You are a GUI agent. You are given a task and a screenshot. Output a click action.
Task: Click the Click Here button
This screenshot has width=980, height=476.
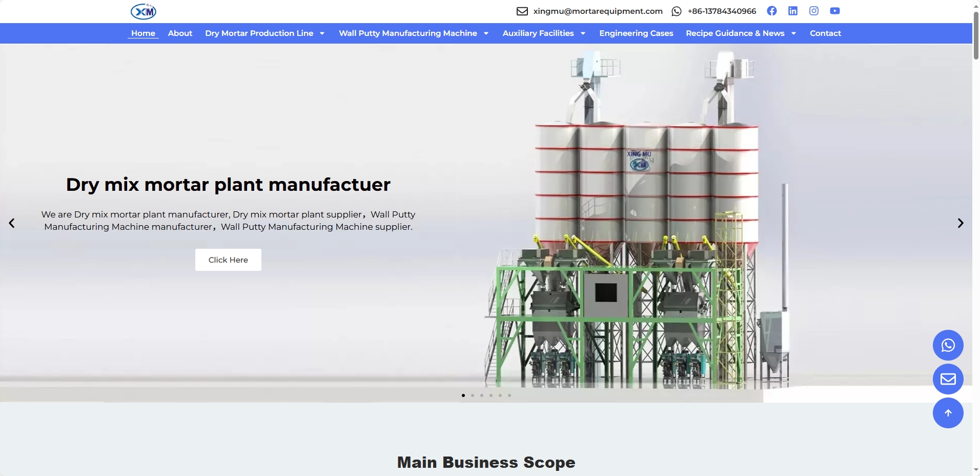pyautogui.click(x=228, y=260)
